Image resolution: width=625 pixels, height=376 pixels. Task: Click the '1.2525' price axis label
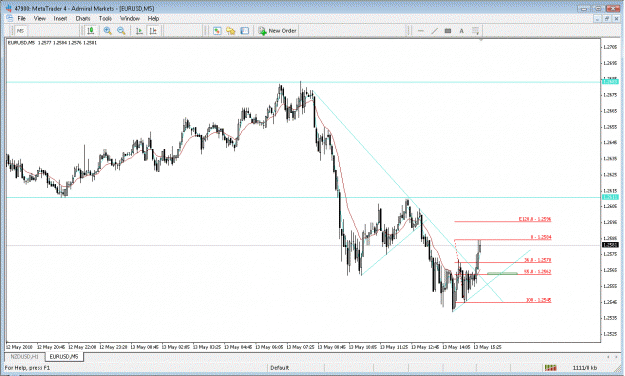tap(610, 334)
